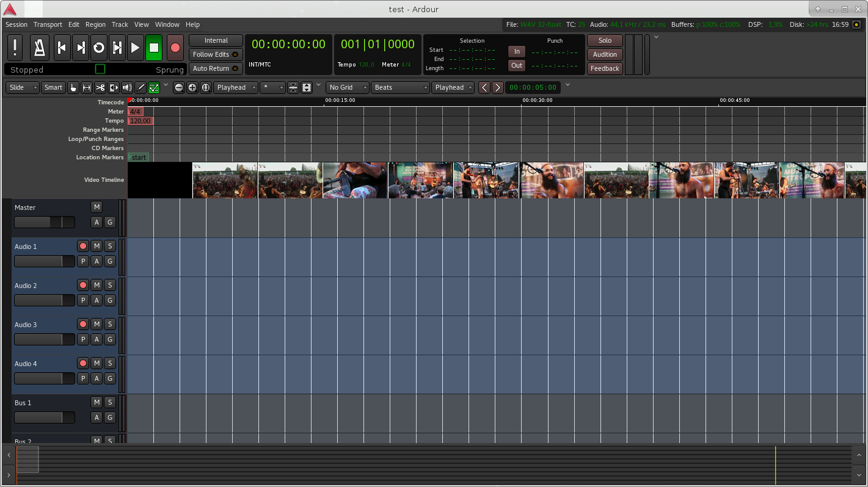Open the Window menu
Viewport: 868px width, 487px height.
[167, 24]
